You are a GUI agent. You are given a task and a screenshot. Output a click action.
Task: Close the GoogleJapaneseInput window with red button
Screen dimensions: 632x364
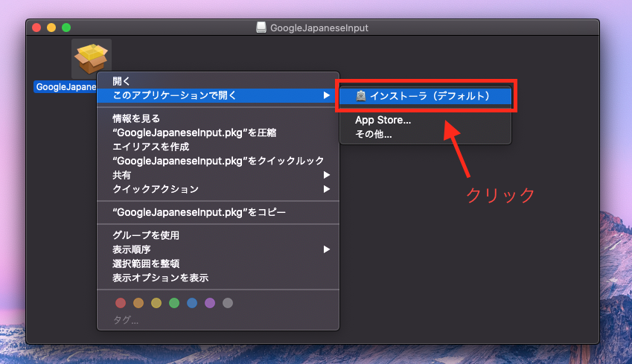coord(36,28)
